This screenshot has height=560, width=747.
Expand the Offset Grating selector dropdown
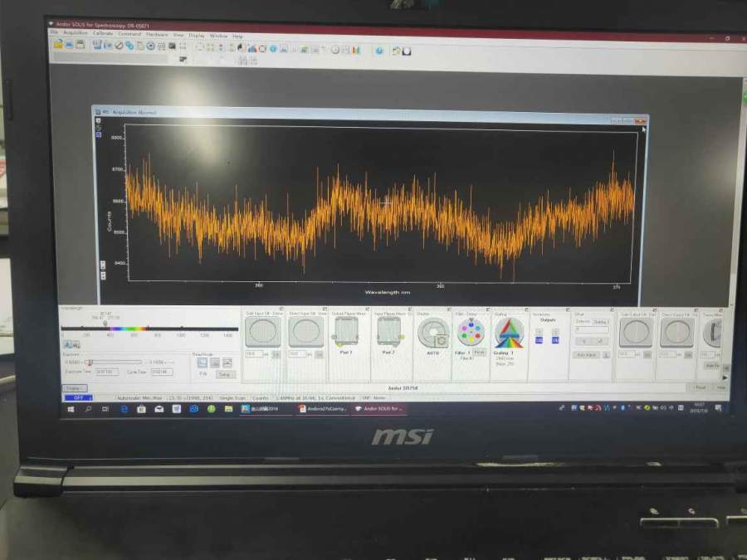click(x=602, y=322)
